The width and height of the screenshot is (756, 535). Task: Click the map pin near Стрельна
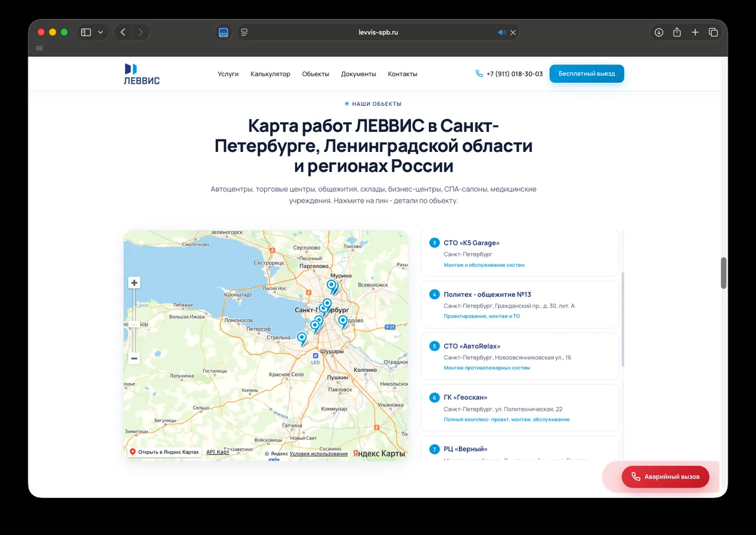tap(302, 339)
